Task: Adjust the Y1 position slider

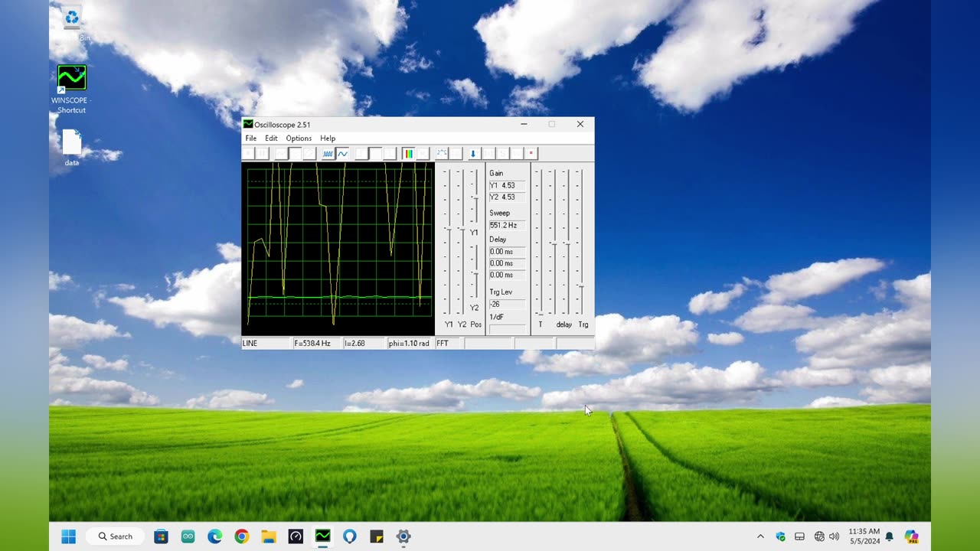Action: [x=475, y=196]
